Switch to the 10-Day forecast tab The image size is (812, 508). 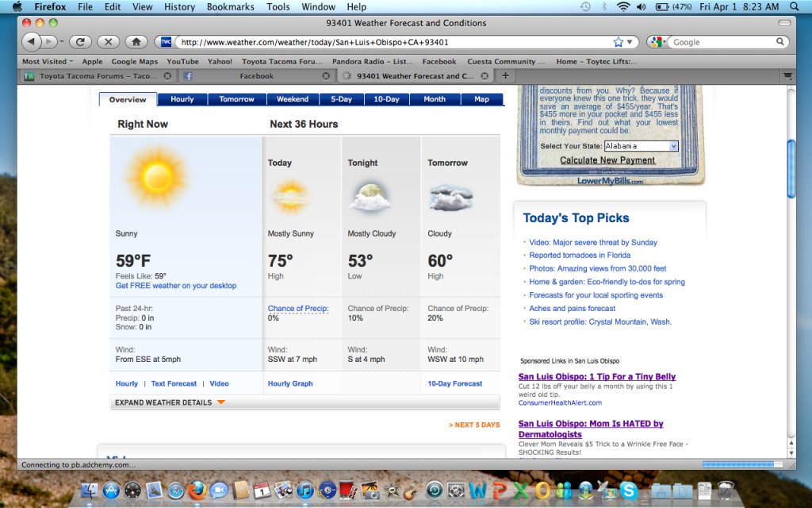[386, 99]
